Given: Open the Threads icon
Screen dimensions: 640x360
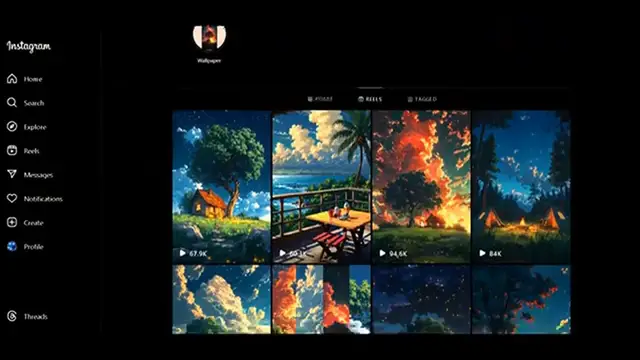Looking at the screenshot, I should (12, 316).
